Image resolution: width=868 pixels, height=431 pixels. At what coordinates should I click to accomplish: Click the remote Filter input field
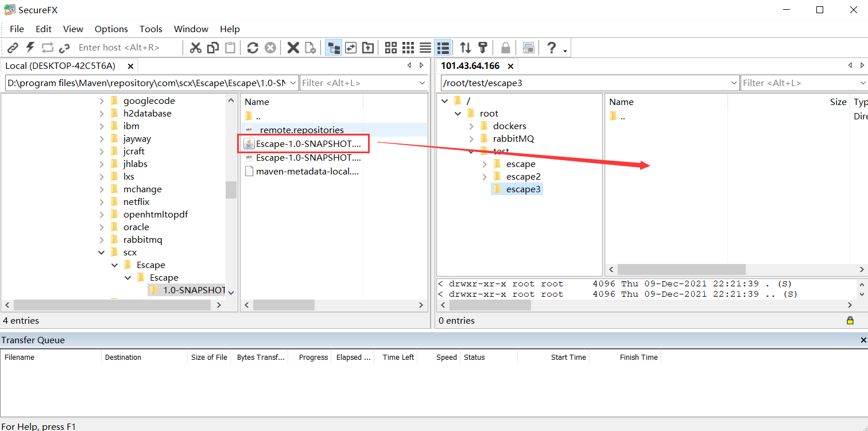(801, 83)
